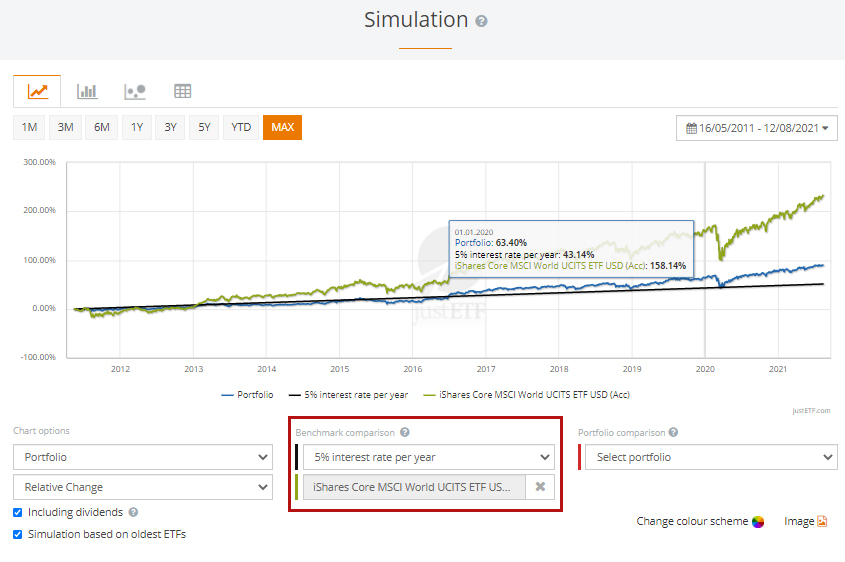
Task: Export the chart via Image icon
Action: click(822, 522)
